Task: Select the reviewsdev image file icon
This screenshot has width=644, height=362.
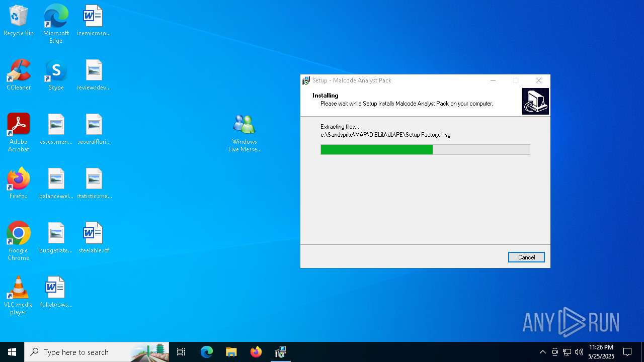Action: click(94, 75)
